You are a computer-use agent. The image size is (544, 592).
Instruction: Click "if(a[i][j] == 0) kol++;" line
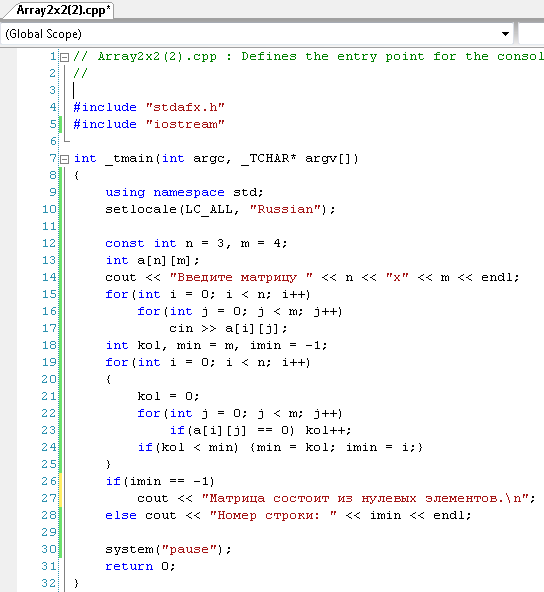pyautogui.click(x=260, y=430)
